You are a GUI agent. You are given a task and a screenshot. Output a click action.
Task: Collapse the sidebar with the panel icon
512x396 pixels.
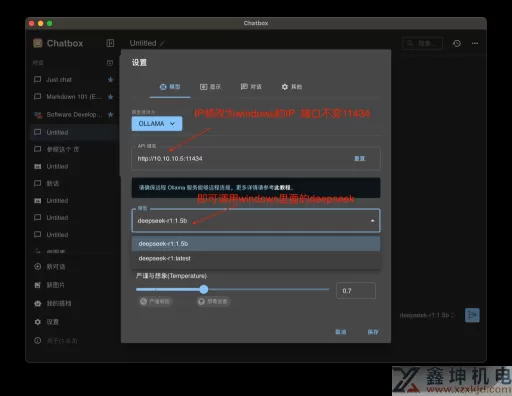[110, 43]
